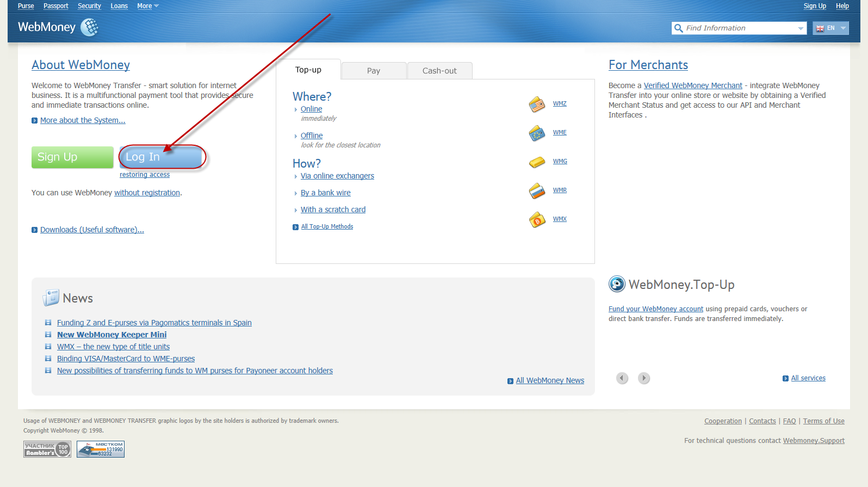Open the Security menu item
868x487 pixels.
point(89,6)
